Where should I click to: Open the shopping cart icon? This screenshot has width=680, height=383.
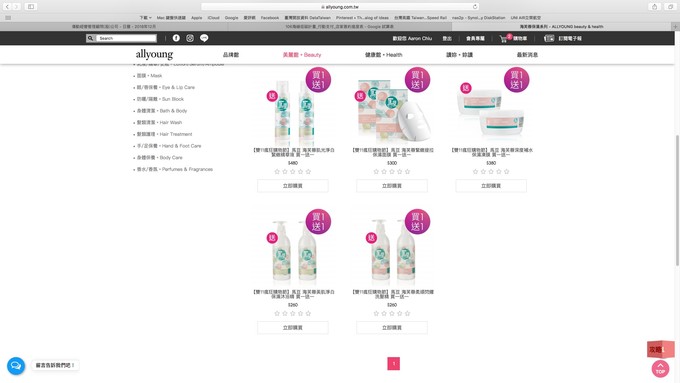504,39
